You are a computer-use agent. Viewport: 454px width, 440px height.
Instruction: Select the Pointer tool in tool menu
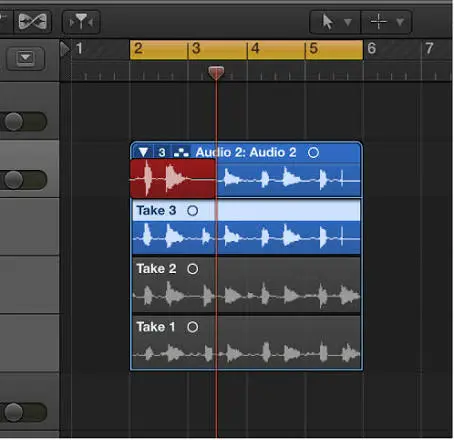click(327, 22)
